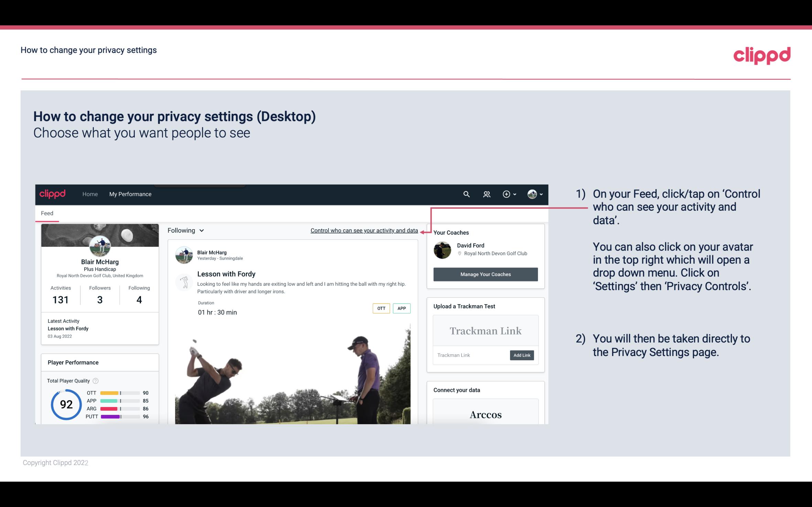Click the search icon in the navbar
This screenshot has height=507, width=812.
click(467, 194)
